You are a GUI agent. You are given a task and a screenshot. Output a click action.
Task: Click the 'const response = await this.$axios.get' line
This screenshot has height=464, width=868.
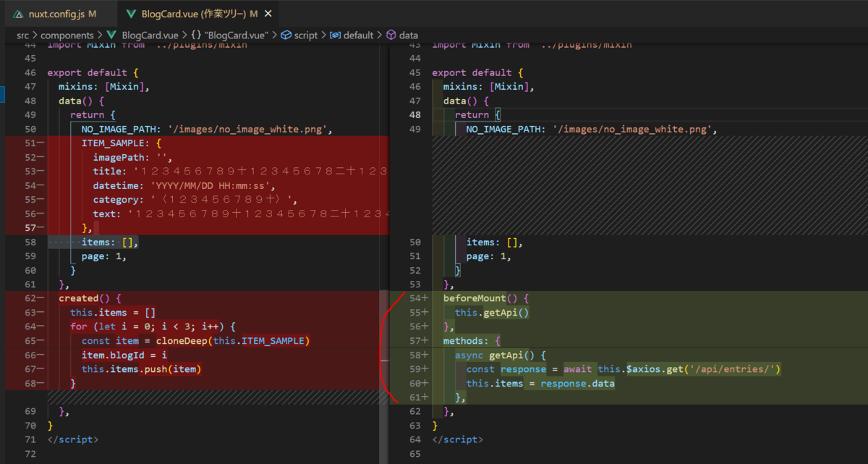click(624, 369)
